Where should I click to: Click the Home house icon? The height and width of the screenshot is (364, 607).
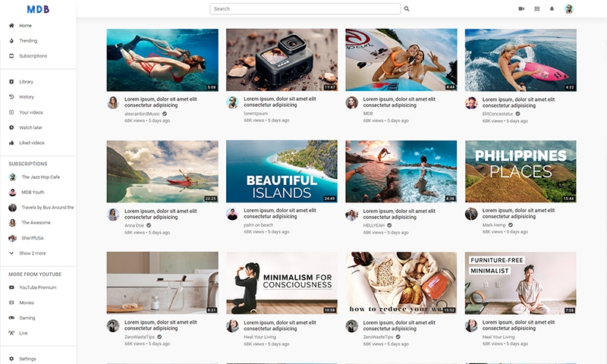click(11, 26)
